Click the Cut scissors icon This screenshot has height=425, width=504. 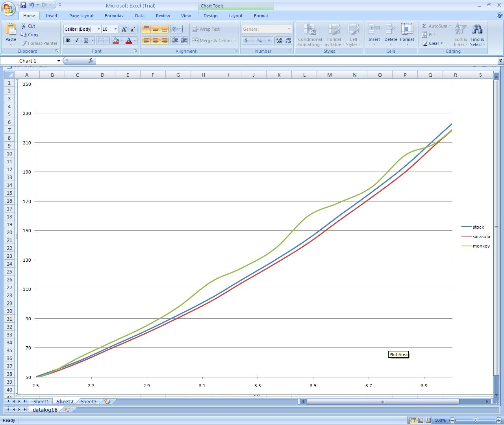click(24, 26)
